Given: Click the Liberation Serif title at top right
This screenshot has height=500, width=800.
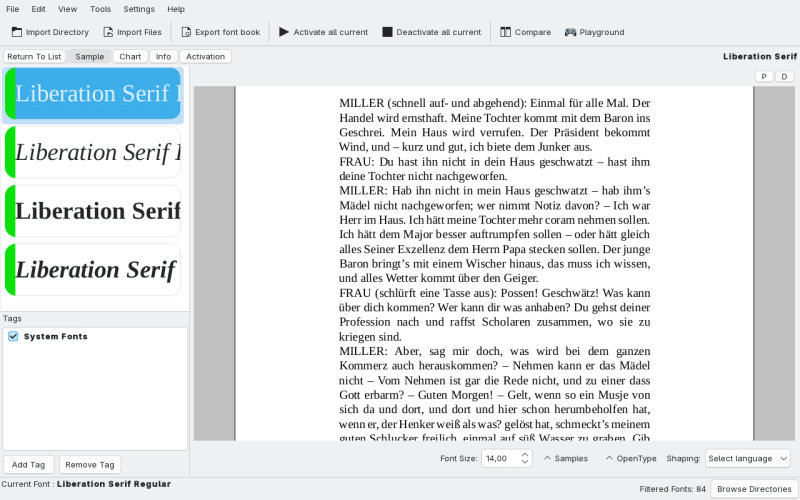Looking at the screenshot, I should pos(760,57).
